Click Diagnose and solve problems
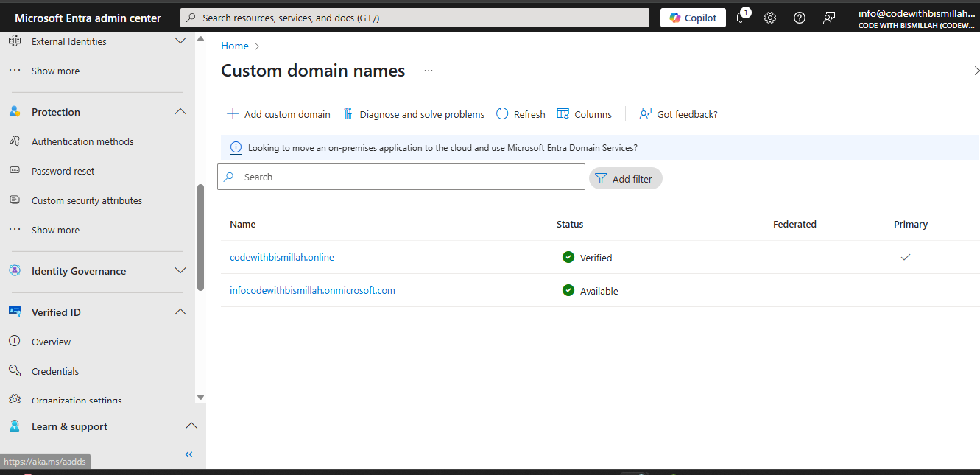Viewport: 980px width, 475px height. pyautogui.click(x=413, y=114)
